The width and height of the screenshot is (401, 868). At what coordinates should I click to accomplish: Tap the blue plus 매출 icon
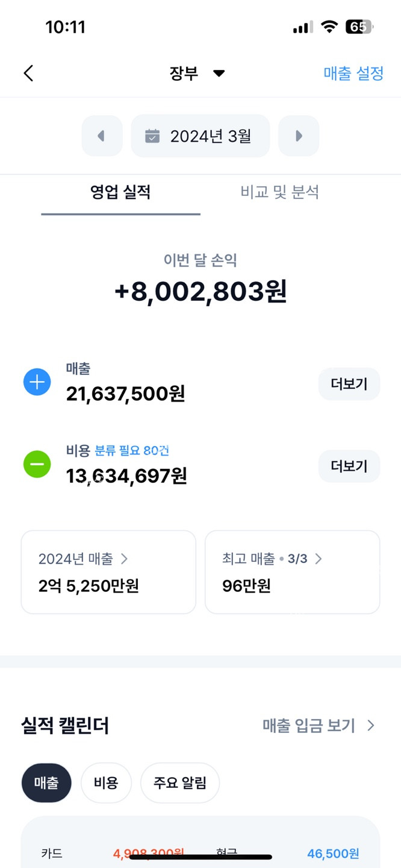coord(37,382)
